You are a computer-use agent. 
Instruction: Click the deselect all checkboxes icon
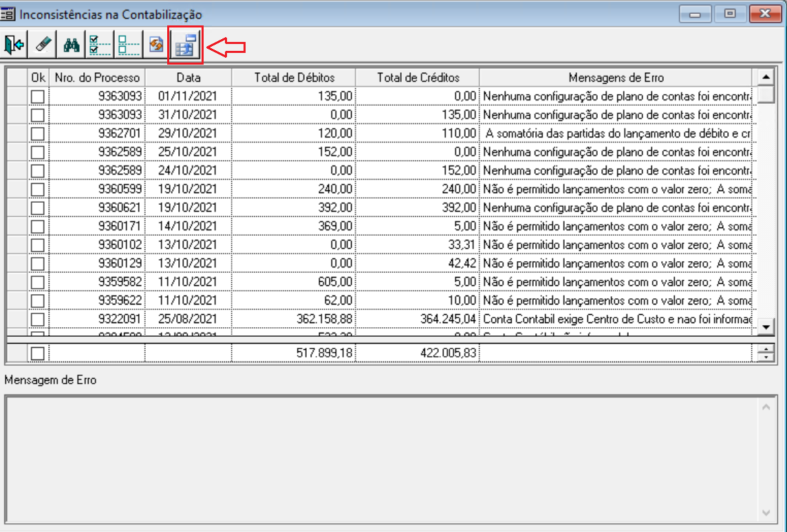[128, 45]
